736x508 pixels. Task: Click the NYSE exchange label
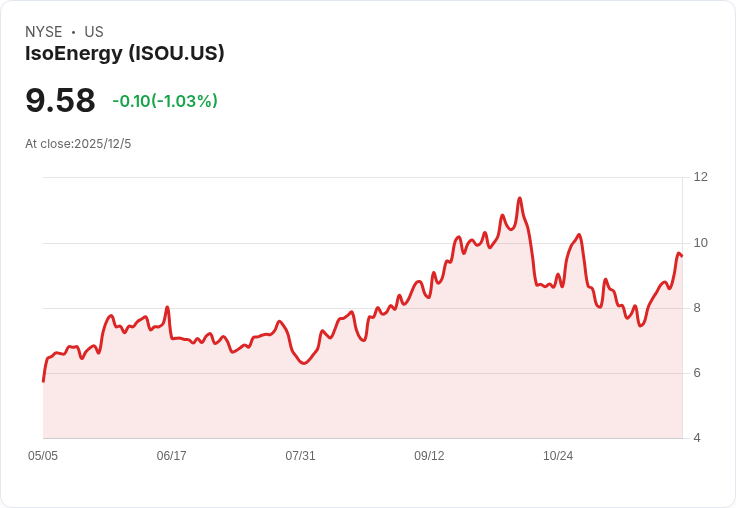[43, 32]
